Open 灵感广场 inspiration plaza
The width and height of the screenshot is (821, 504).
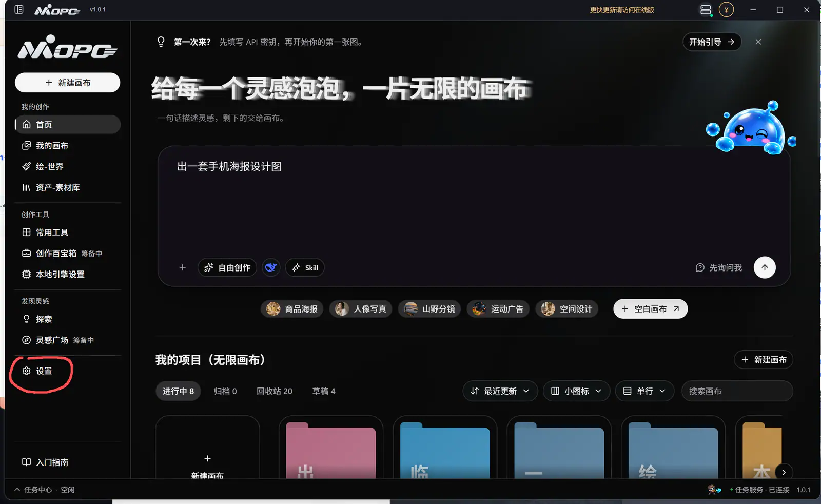(x=68, y=340)
